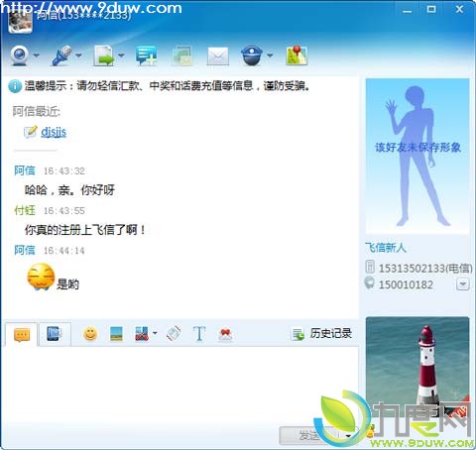Switch to the SMS phone message tab
The image size is (476, 450).
point(55,334)
